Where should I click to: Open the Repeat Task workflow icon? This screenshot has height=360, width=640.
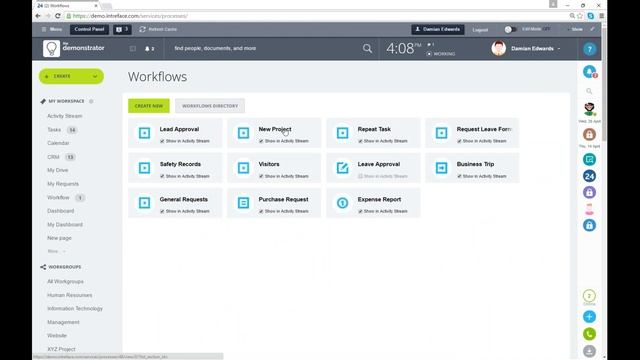click(x=342, y=133)
